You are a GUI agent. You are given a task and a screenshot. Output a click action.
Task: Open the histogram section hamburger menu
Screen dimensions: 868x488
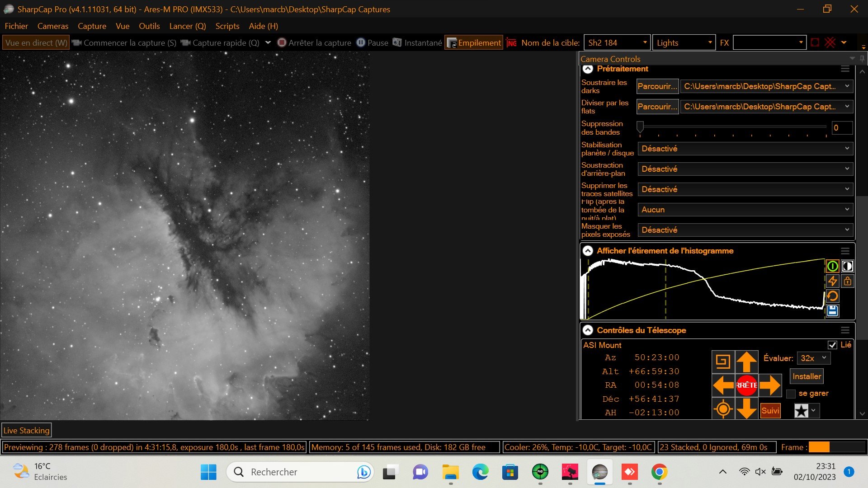tap(845, 251)
